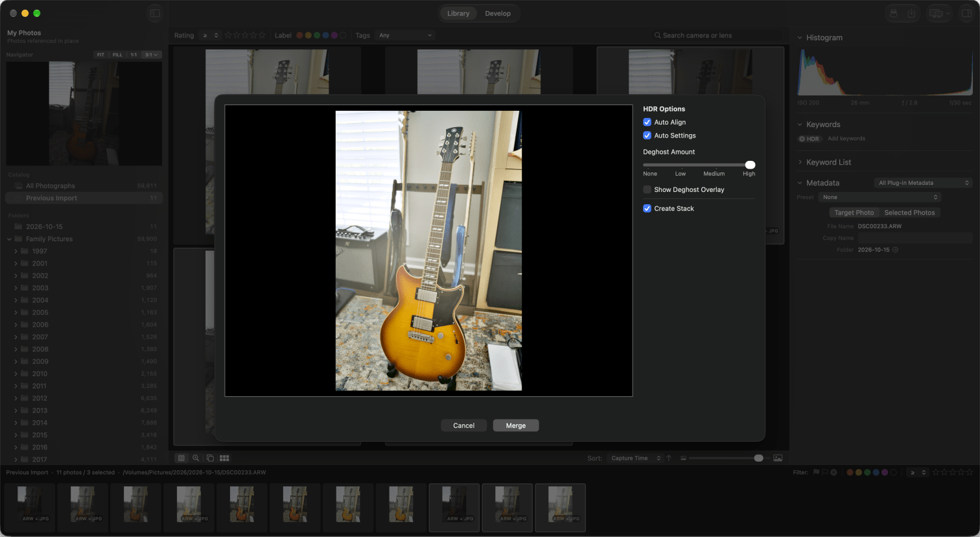Screen dimensions: 980x537
Task: Select the survey view icon
Action: click(224, 458)
